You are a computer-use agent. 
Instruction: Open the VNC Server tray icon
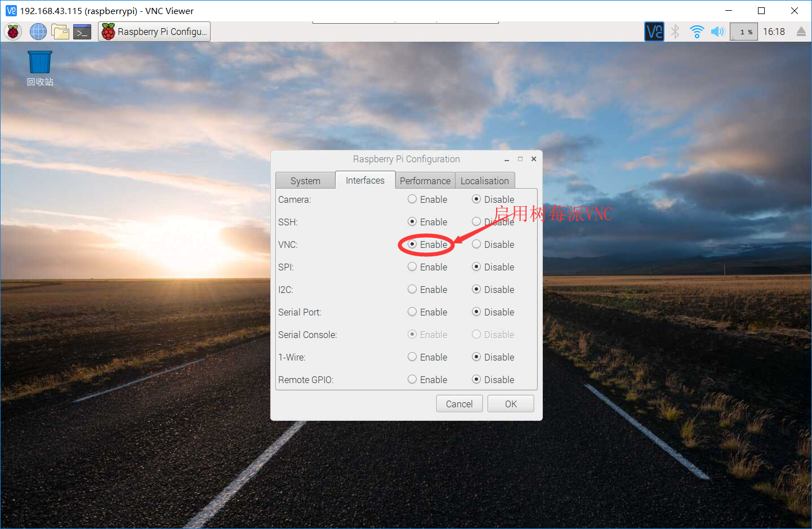654,32
